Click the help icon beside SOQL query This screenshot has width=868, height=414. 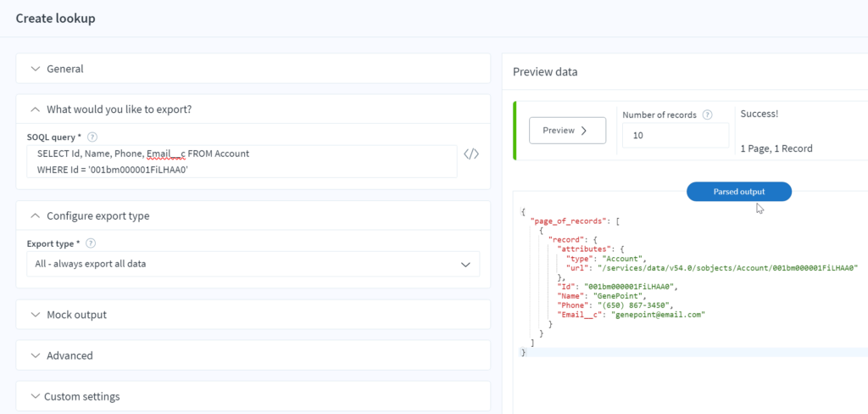92,137
